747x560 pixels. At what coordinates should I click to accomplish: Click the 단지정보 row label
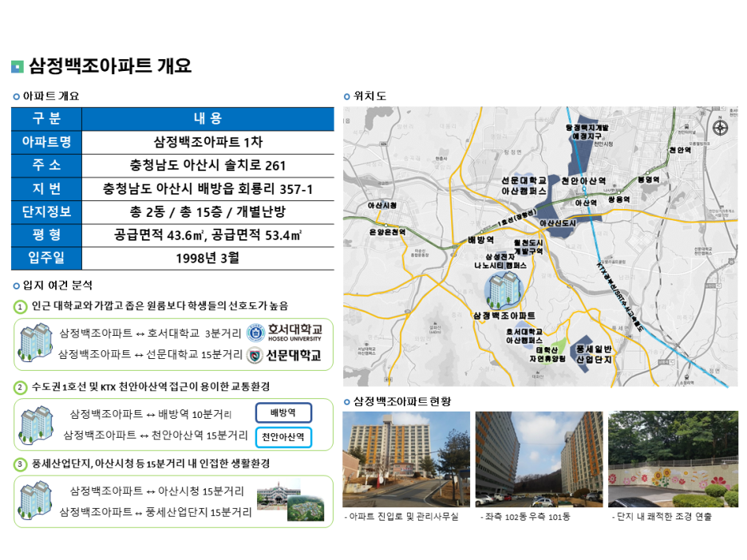(x=46, y=211)
